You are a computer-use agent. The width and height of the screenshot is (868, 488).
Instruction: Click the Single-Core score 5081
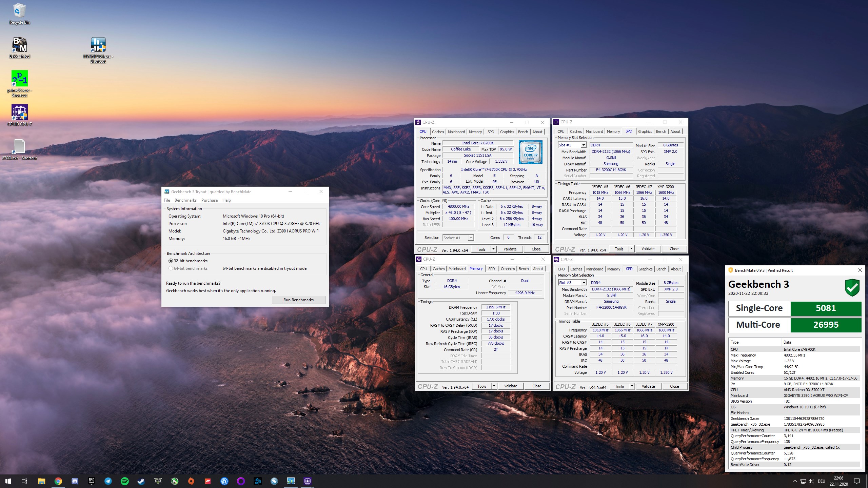[x=826, y=308]
